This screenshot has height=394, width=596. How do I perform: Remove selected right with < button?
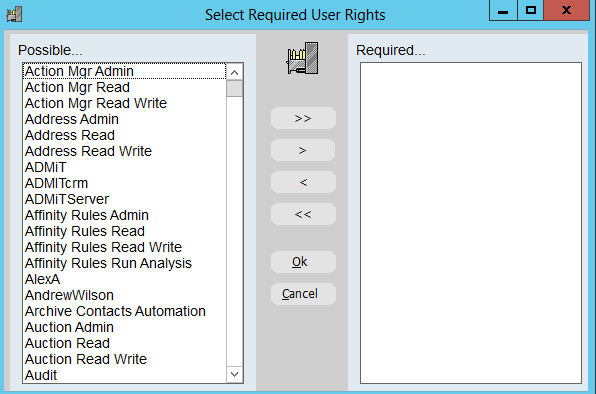pyautogui.click(x=303, y=182)
